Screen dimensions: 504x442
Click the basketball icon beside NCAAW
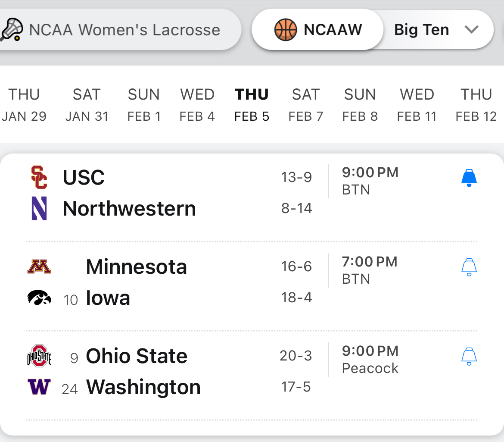pos(286,30)
